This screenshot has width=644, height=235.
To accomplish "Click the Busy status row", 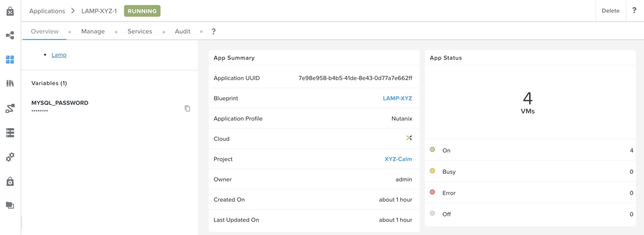I will (x=530, y=171).
